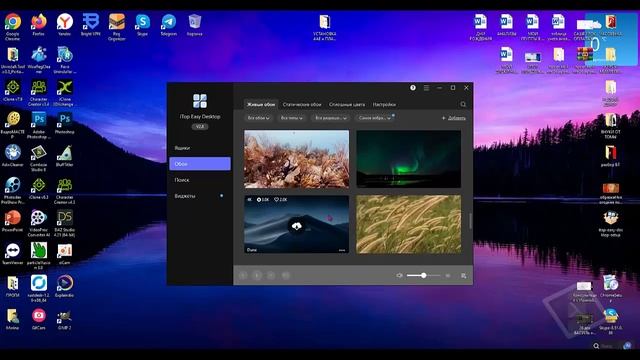Click the DAZ Studio desktop icon

(64, 223)
